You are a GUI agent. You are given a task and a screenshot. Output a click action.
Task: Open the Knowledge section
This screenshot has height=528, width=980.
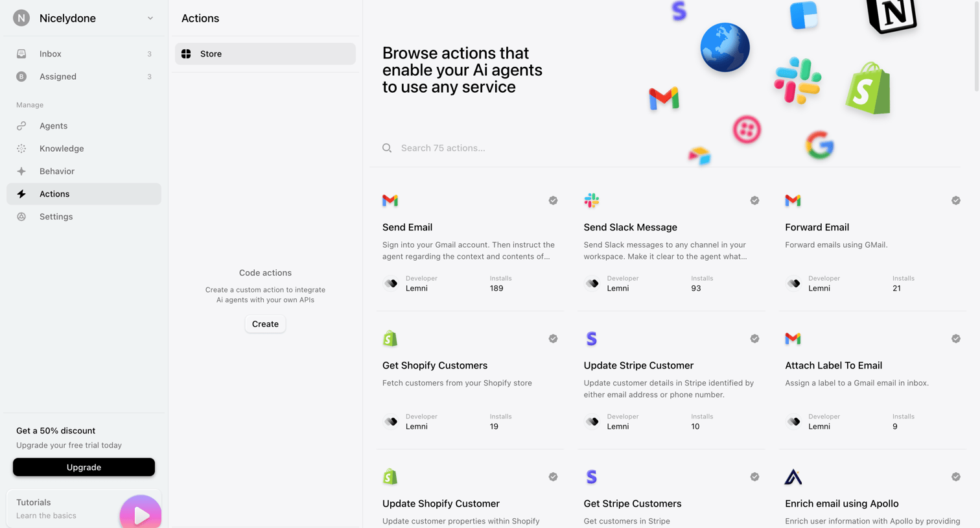coord(84,149)
